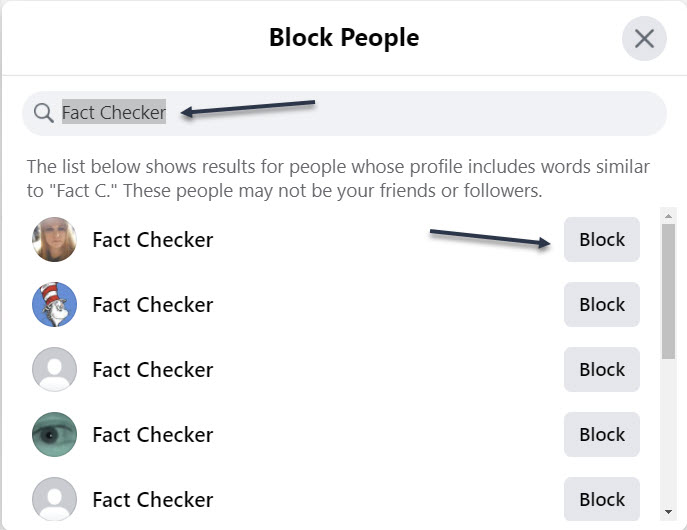The height and width of the screenshot is (530, 687).
Task: Open the green eye profile picture
Action: (54, 435)
